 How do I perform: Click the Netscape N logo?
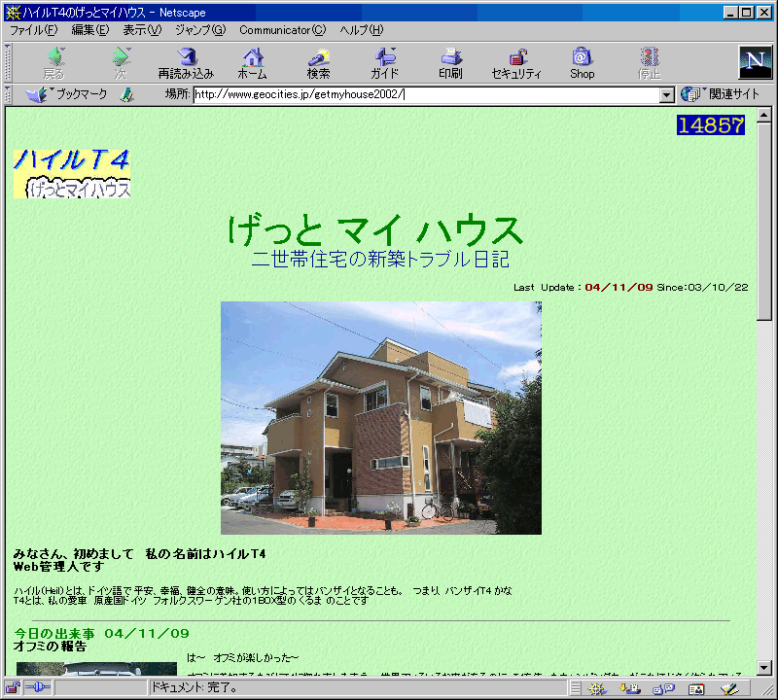(756, 62)
